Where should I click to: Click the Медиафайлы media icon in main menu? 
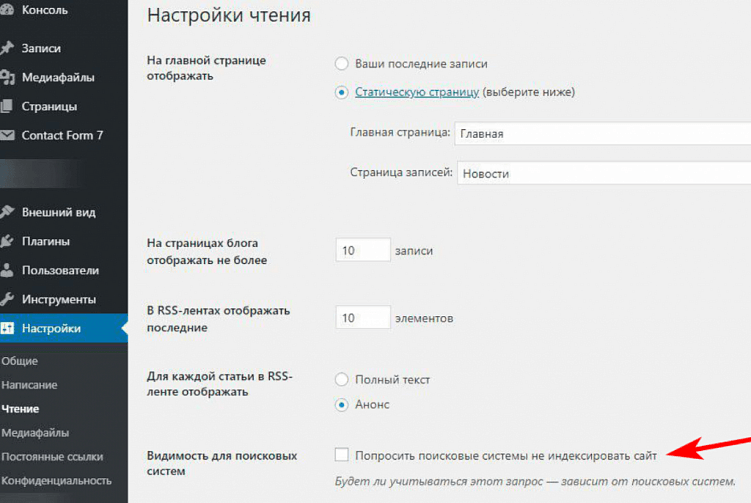[7, 77]
